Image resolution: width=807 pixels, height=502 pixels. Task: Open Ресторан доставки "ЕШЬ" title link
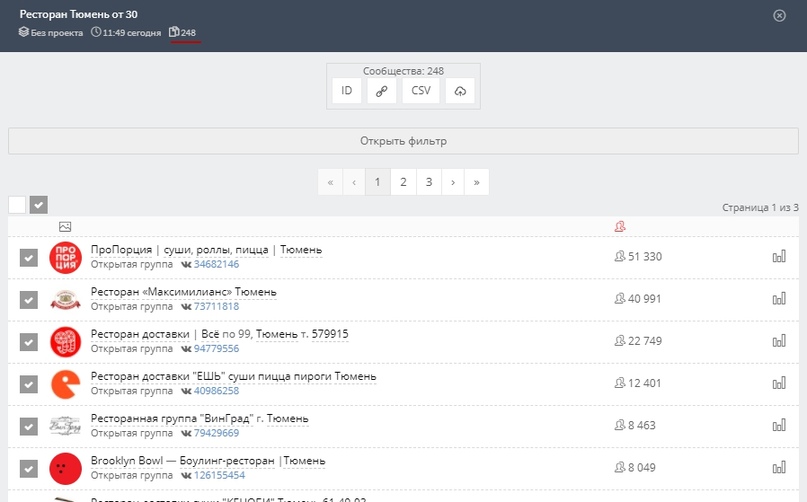click(234, 376)
